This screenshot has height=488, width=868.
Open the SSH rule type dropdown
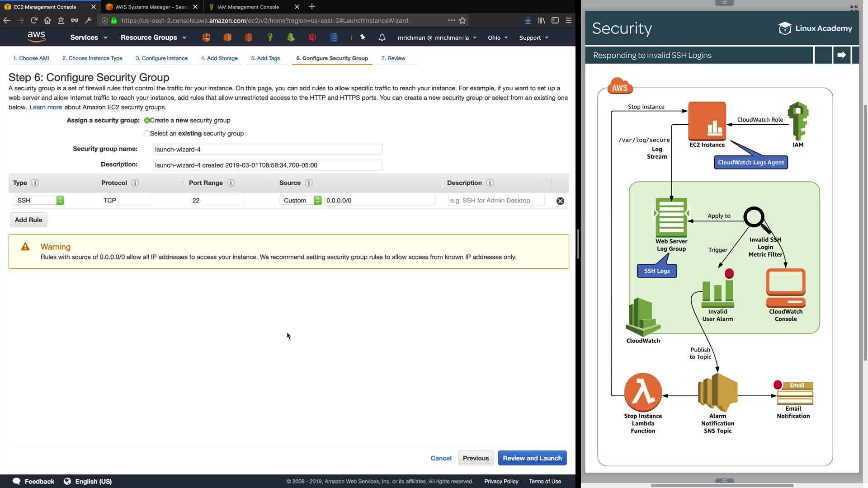click(38, 201)
